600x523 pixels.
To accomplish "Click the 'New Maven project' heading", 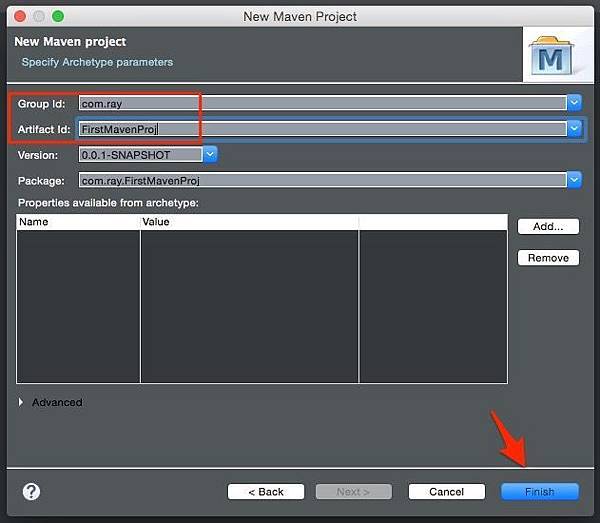I will click(70, 41).
